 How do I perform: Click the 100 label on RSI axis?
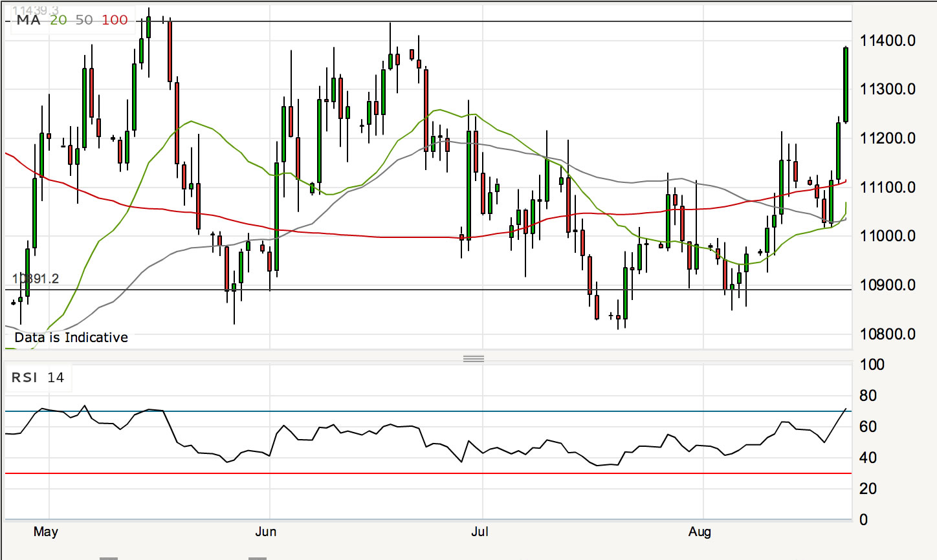(x=872, y=365)
